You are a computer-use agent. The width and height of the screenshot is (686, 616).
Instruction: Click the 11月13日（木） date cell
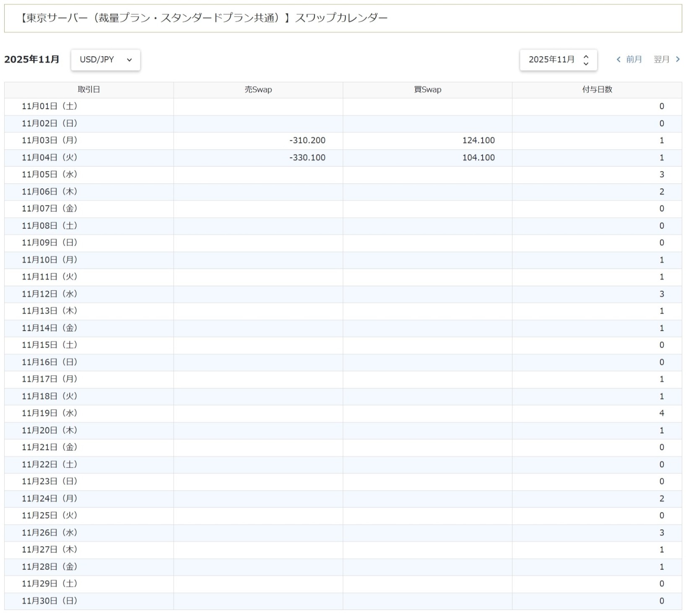[x=89, y=311]
